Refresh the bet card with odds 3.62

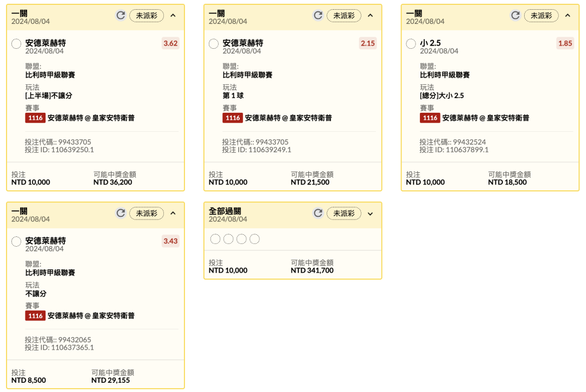pyautogui.click(x=120, y=15)
